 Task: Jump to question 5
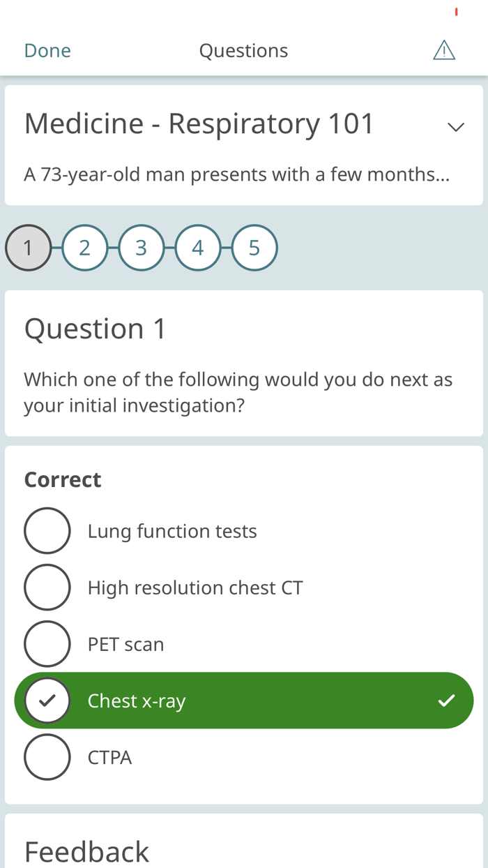pos(254,247)
